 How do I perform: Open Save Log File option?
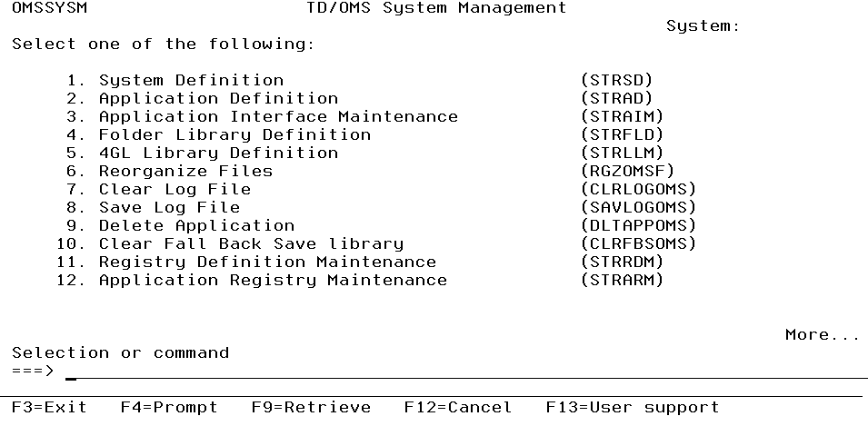pyautogui.click(x=169, y=207)
